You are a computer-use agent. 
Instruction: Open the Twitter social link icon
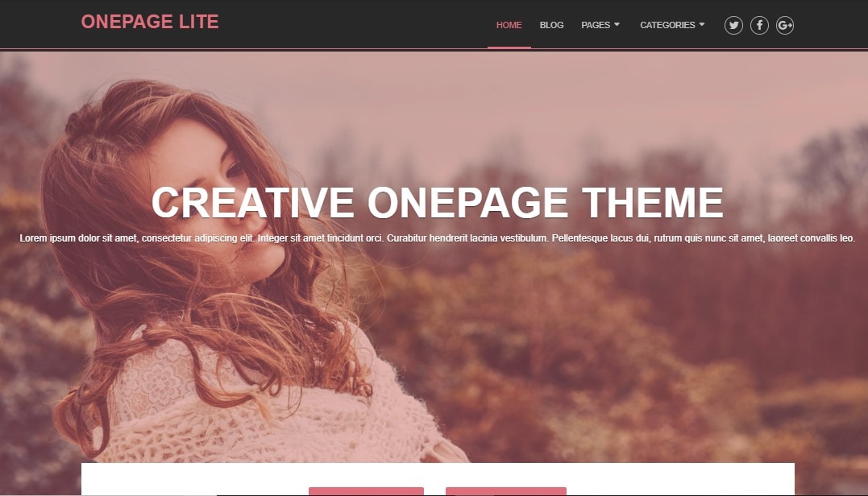733,26
